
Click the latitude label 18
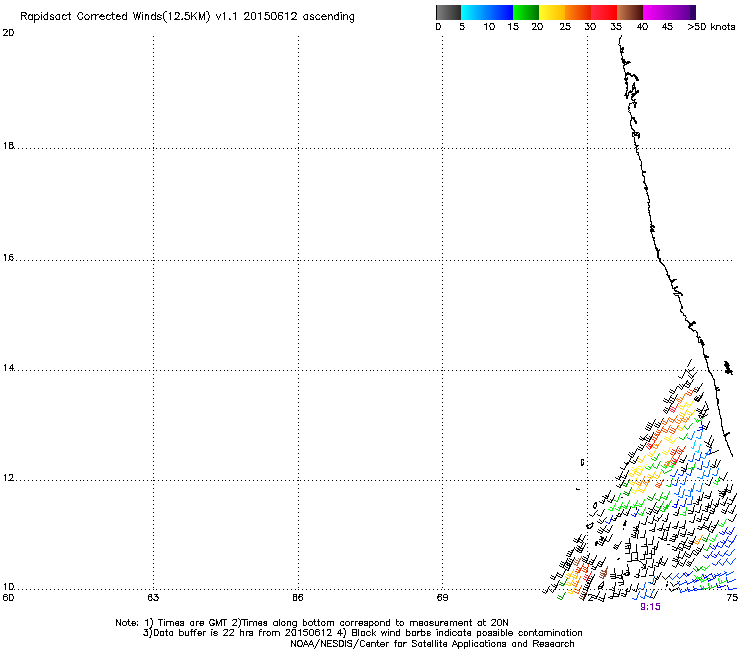coord(8,146)
